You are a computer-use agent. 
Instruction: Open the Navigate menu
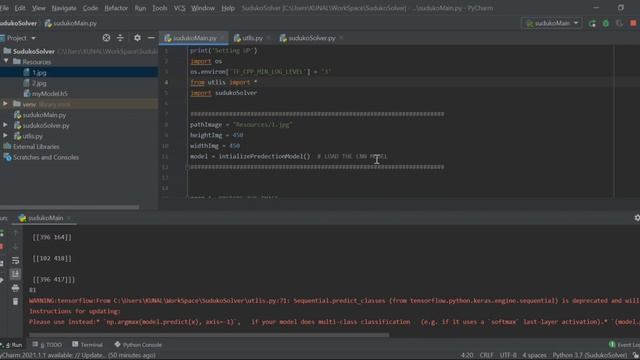pos(64,8)
